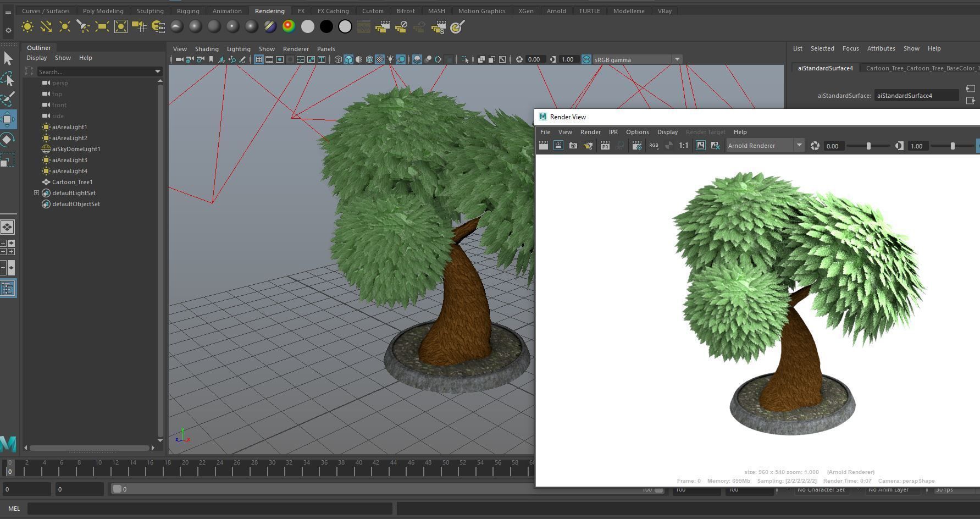Create an ambient light from shelf
Screen dimensions: 980x519
27,26
